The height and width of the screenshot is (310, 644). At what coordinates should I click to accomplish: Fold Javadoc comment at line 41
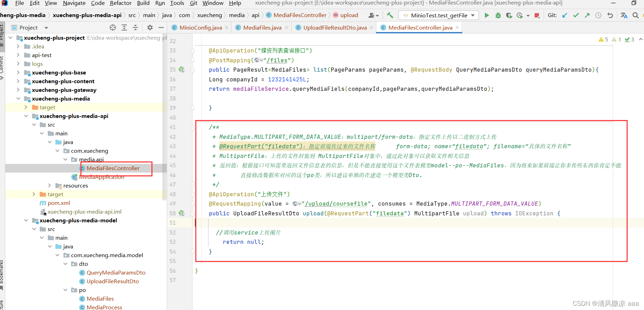tap(193, 127)
